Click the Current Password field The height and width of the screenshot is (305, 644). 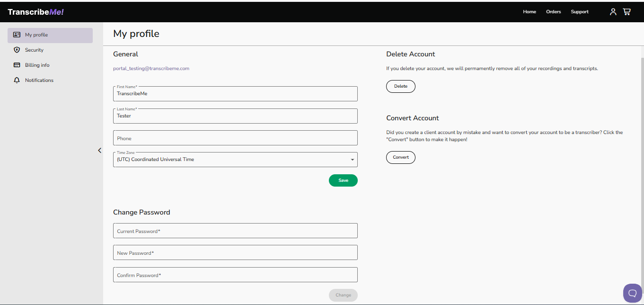(235, 231)
